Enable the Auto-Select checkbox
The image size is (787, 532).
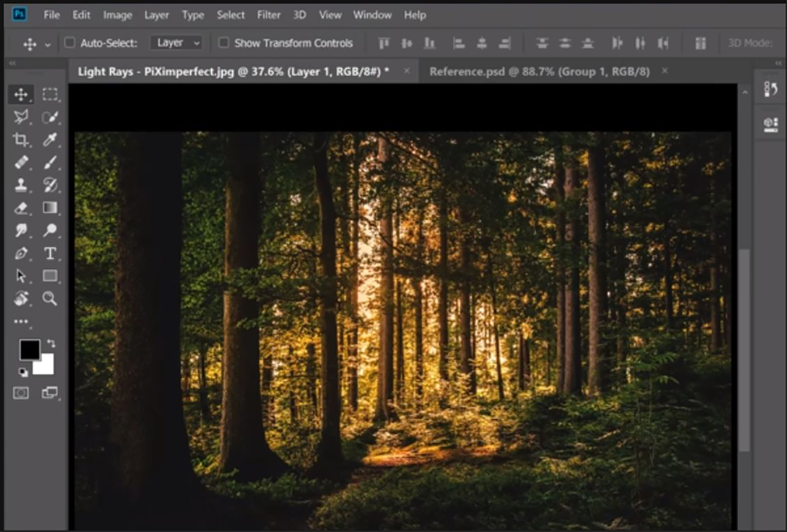(x=69, y=43)
